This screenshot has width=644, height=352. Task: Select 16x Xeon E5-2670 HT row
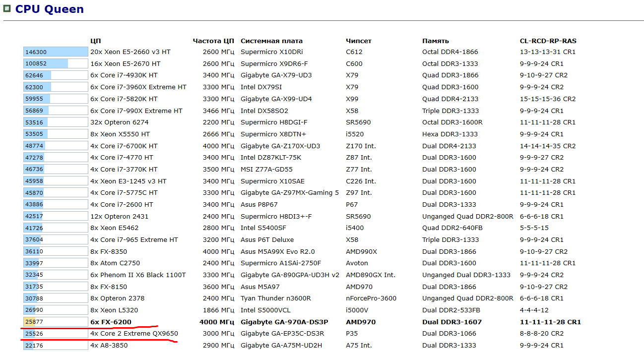(x=126, y=63)
